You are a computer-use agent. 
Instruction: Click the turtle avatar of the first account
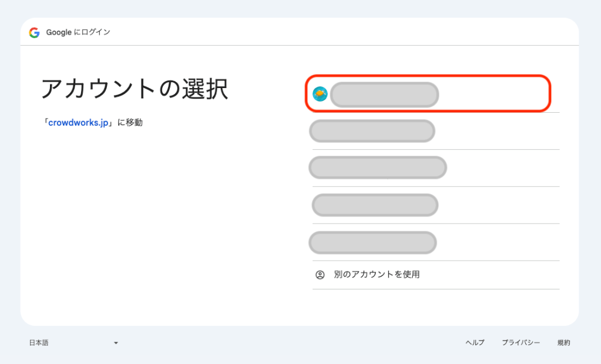(x=320, y=94)
